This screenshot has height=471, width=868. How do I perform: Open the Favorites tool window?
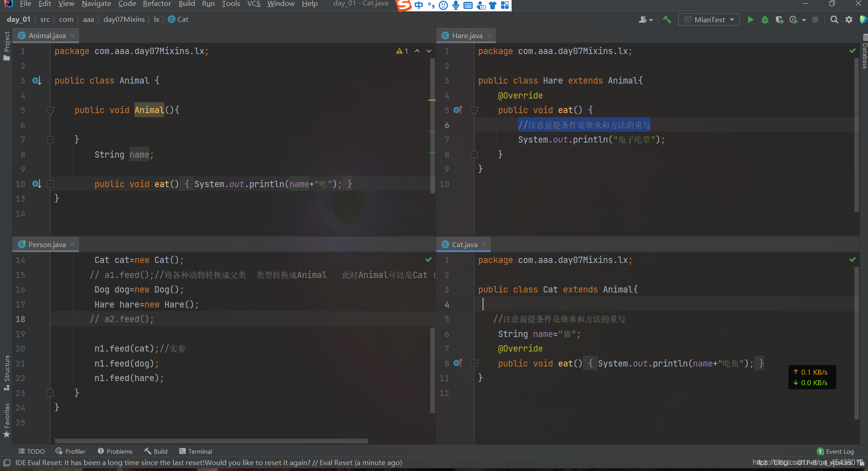click(x=6, y=420)
